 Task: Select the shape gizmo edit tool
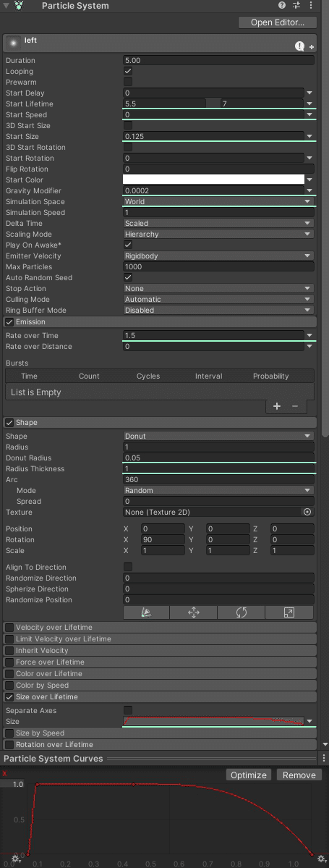147,612
